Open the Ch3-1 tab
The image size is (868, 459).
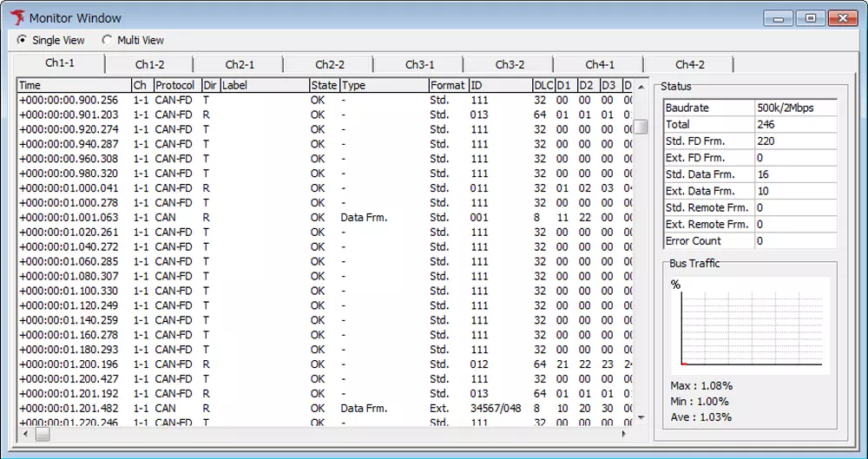pyautogui.click(x=419, y=64)
